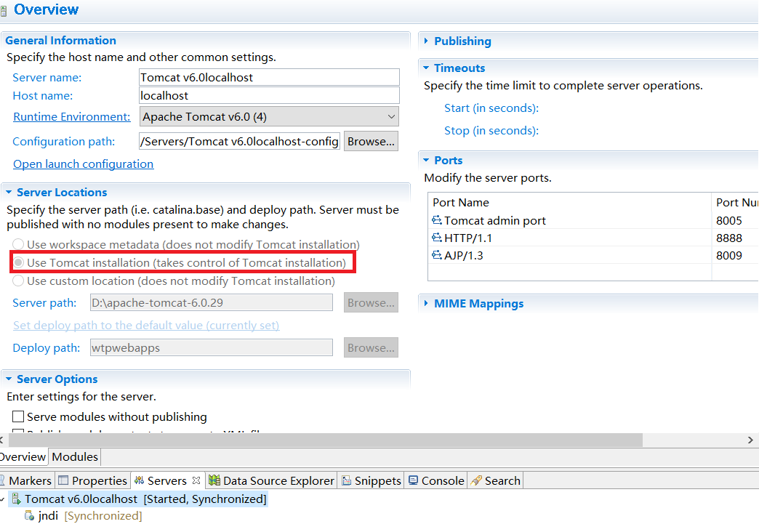This screenshot has height=532, width=759.
Task: Click the Deploy path text field
Action: [x=212, y=347]
